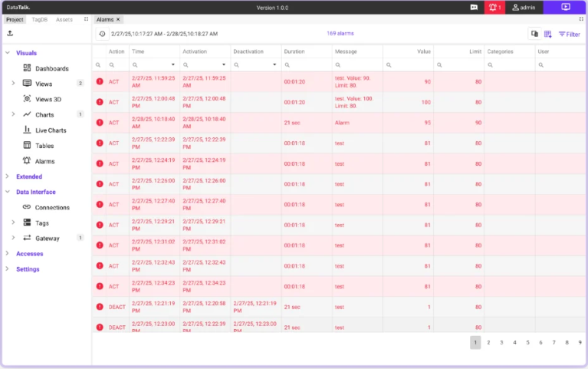Select current page 1 button
Viewport: 588px width, 369px height.
point(475,342)
